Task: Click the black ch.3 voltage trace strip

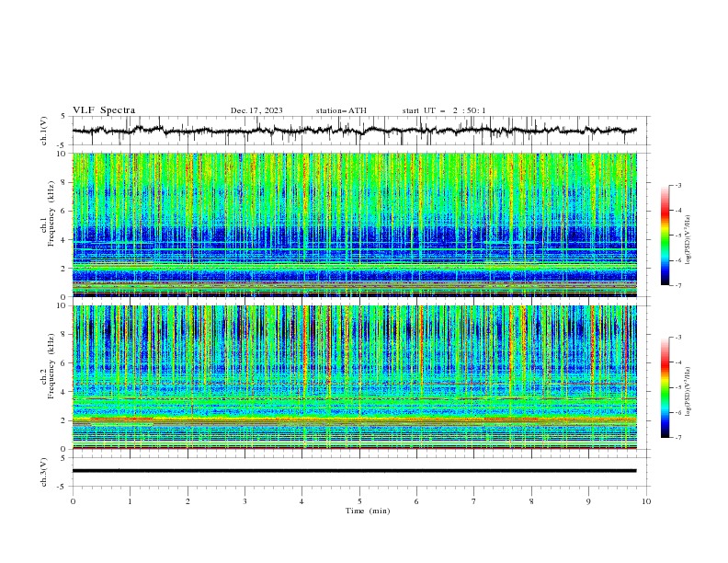Action: pos(354,471)
